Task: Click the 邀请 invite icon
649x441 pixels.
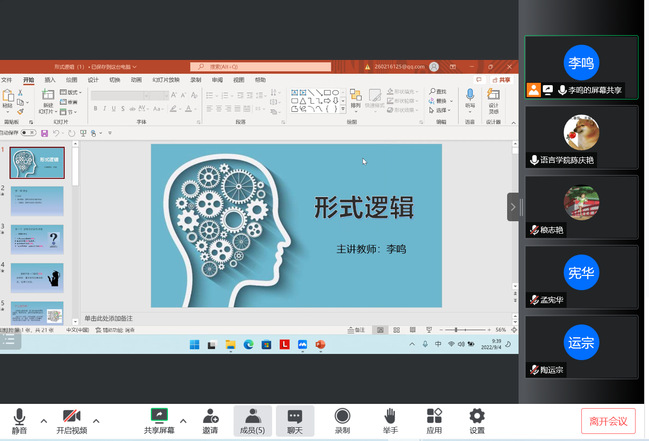Action: (210, 416)
